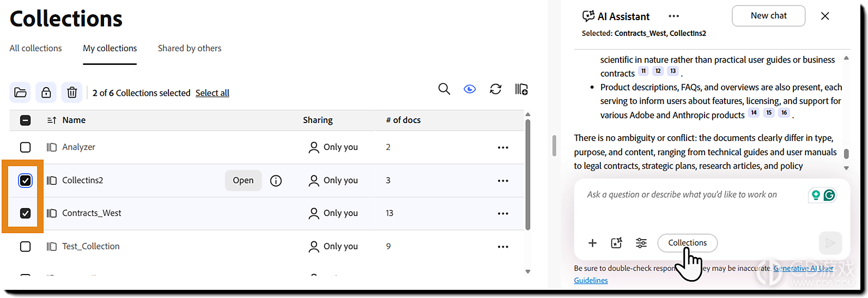Screen dimensions: 868x298
Task: Switch to My collections tab
Action: pyautogui.click(x=110, y=48)
